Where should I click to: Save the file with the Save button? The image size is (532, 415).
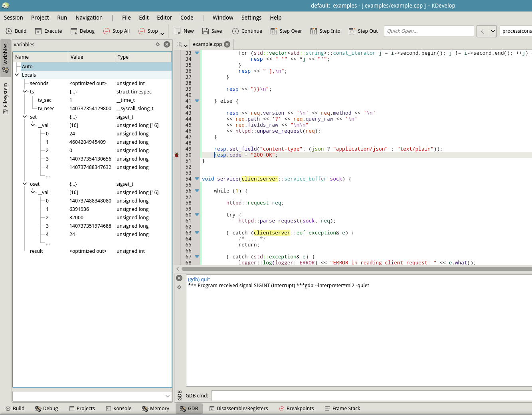[x=212, y=31]
